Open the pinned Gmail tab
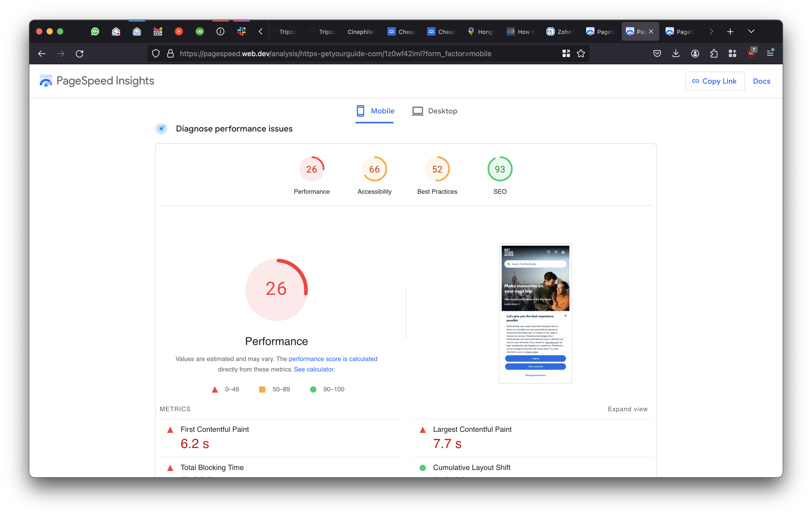This screenshot has height=516, width=812. [158, 32]
